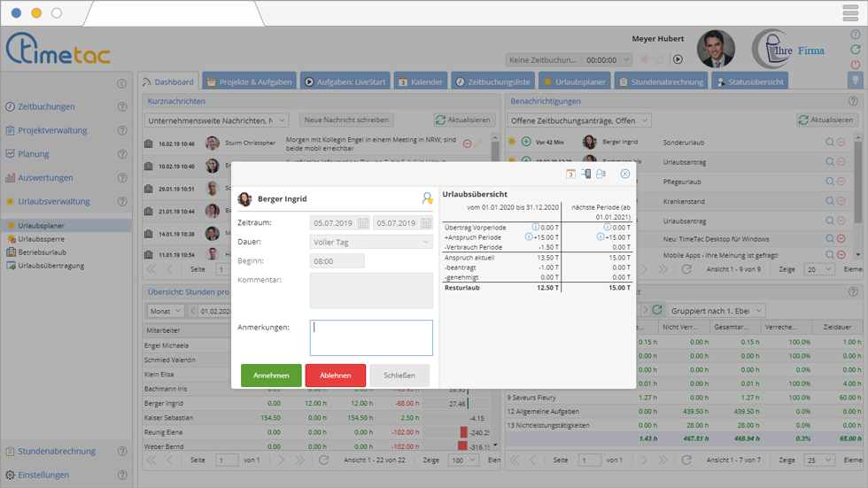The width and height of the screenshot is (868, 488).
Task: Open the calendar icon in dialog header
Action: click(x=570, y=174)
